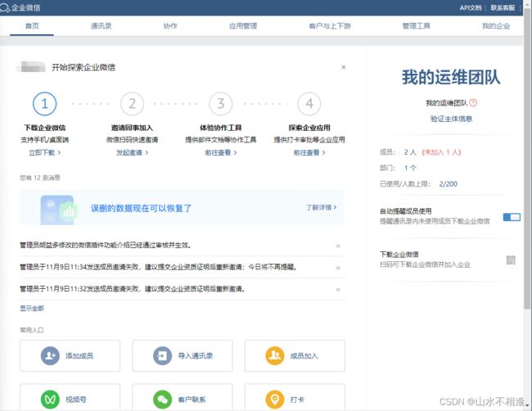Expand message about 微信插件功能介绍 审核
The image size is (532, 411).
[x=338, y=246]
